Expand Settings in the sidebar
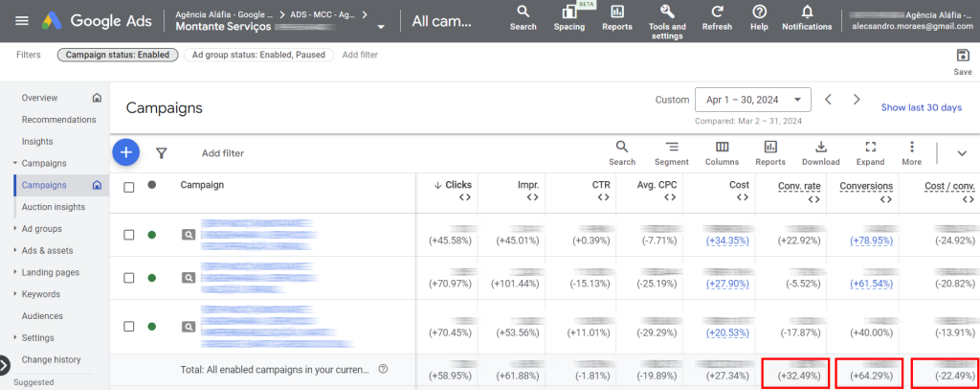The image size is (980, 390). pos(15,337)
